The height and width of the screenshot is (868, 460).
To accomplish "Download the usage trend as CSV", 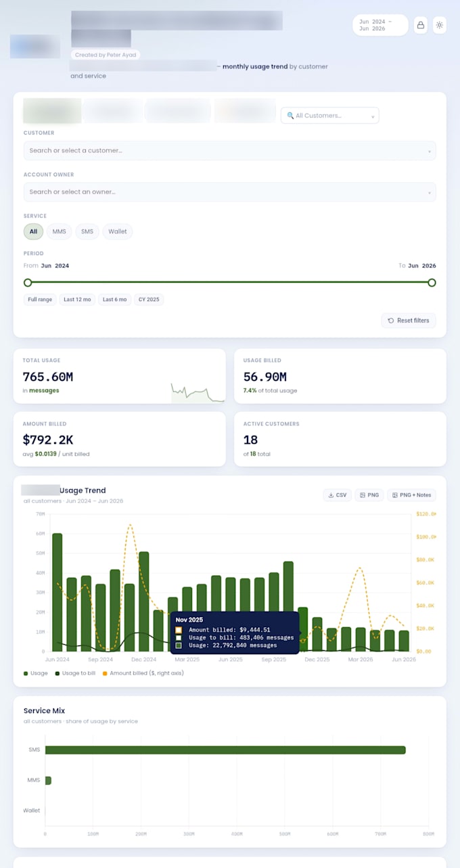I will [x=337, y=495].
